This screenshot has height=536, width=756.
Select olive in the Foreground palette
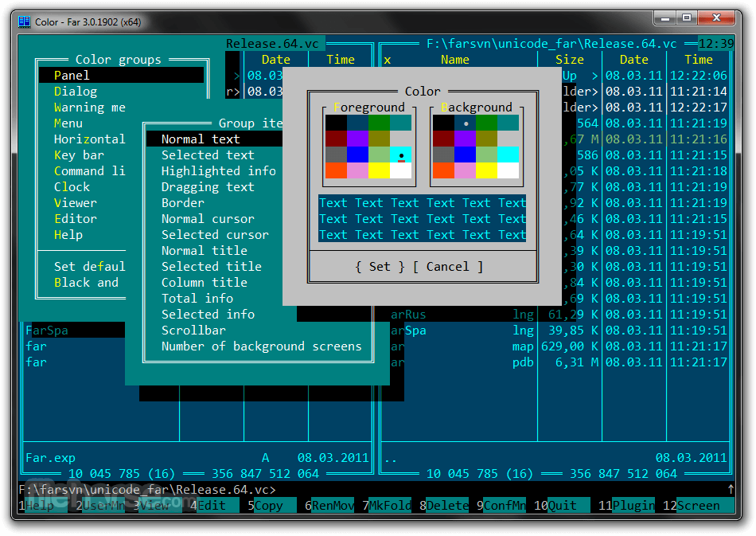click(x=379, y=139)
